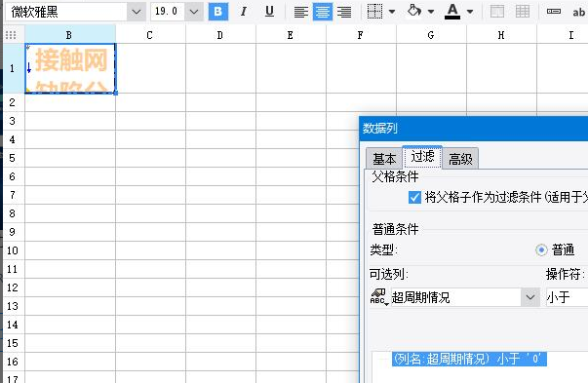The height and width of the screenshot is (383, 588).
Task: Click the 微软雅黑 font name field
Action: [x=66, y=12]
